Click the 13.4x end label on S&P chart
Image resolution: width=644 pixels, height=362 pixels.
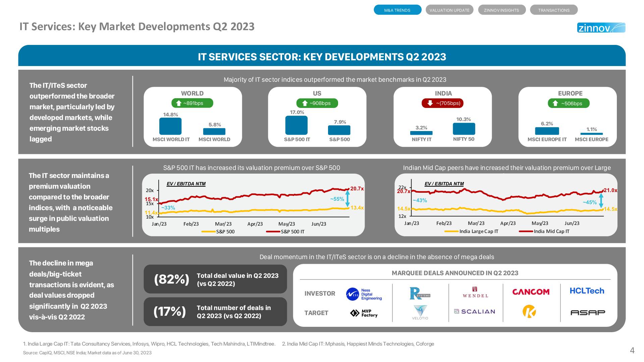[x=357, y=208]
